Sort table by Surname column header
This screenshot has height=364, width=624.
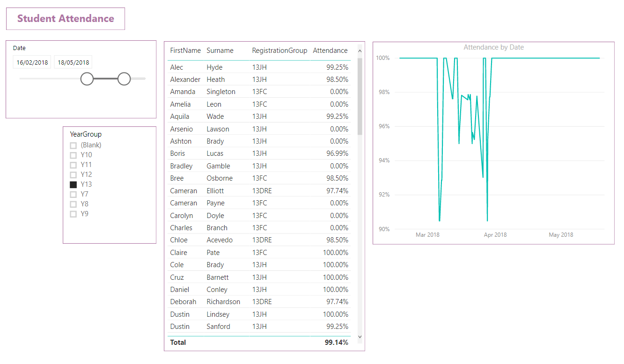coord(220,51)
